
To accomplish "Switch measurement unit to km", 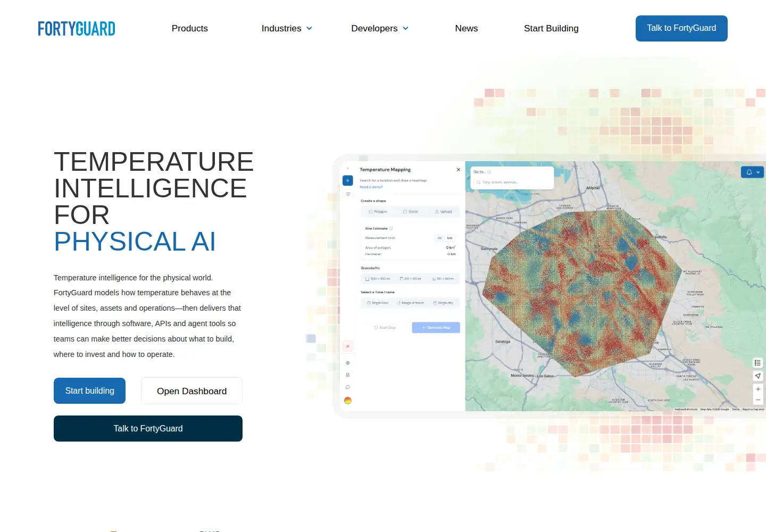I will (x=450, y=238).
